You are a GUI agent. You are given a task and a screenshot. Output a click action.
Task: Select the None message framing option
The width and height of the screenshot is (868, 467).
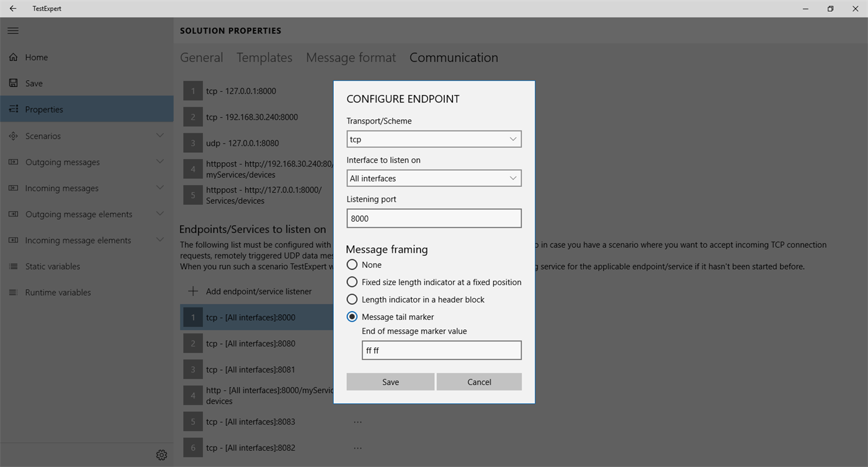[x=352, y=265]
